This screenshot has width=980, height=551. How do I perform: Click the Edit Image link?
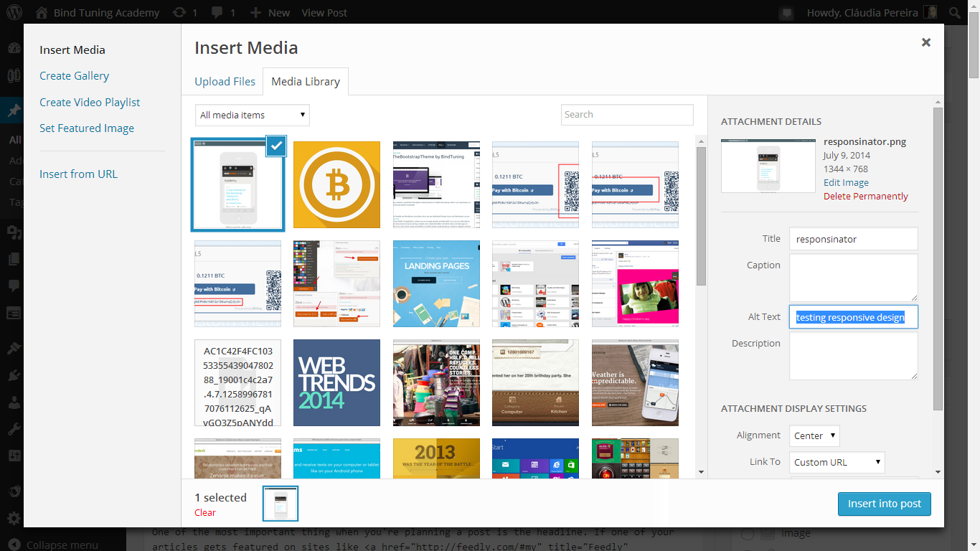846,182
